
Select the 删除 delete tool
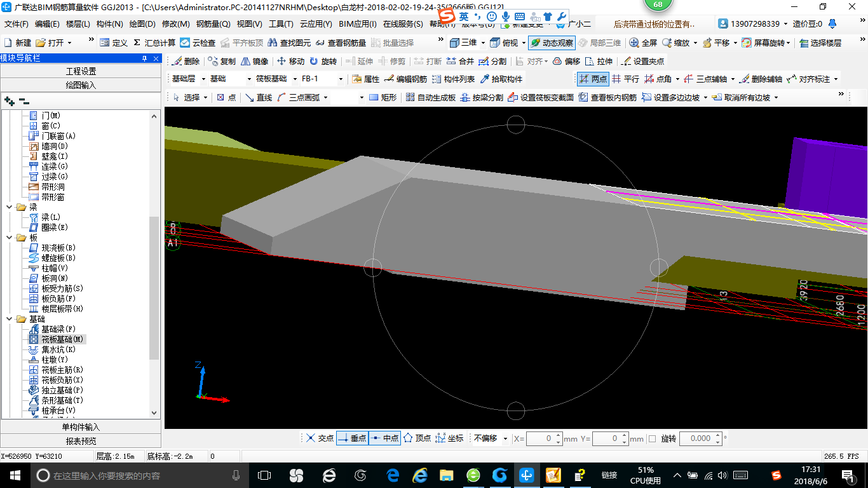click(x=186, y=62)
